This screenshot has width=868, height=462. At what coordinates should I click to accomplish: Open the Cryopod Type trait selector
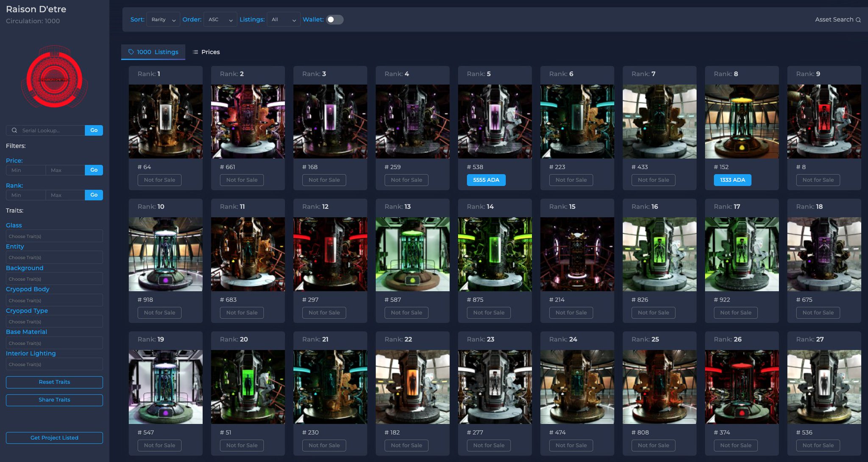coord(54,322)
